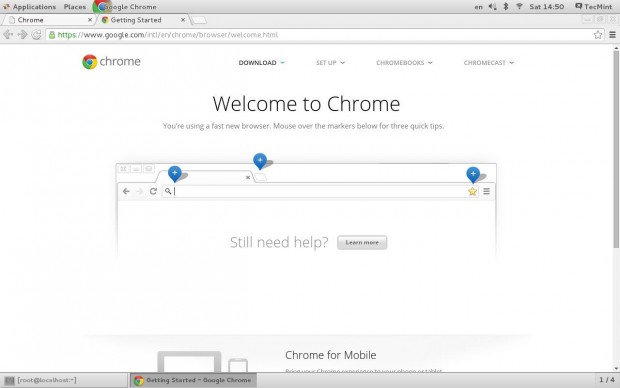This screenshot has height=388, width=620.
Task: Open the en keyboard layout indicator
Action: point(478,7)
